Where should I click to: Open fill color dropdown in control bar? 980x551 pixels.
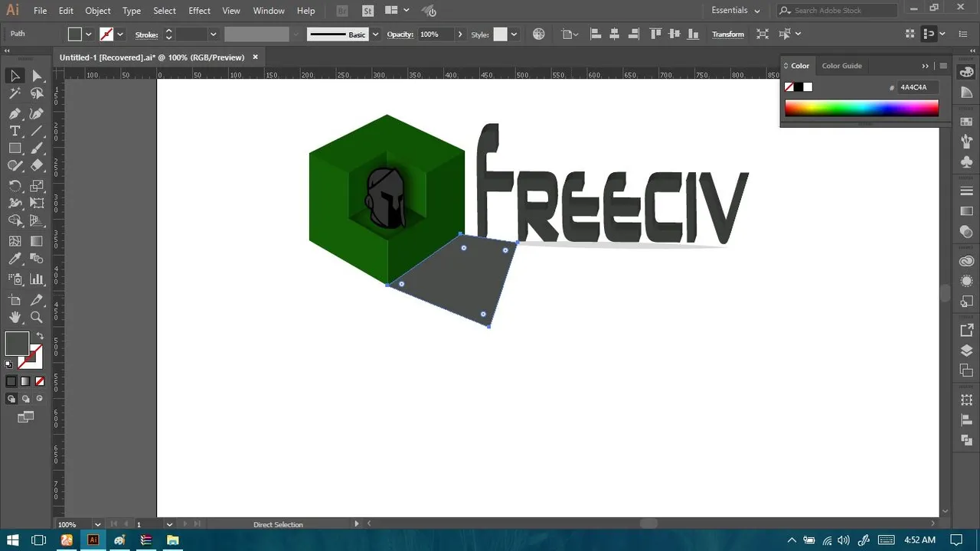tap(90, 34)
